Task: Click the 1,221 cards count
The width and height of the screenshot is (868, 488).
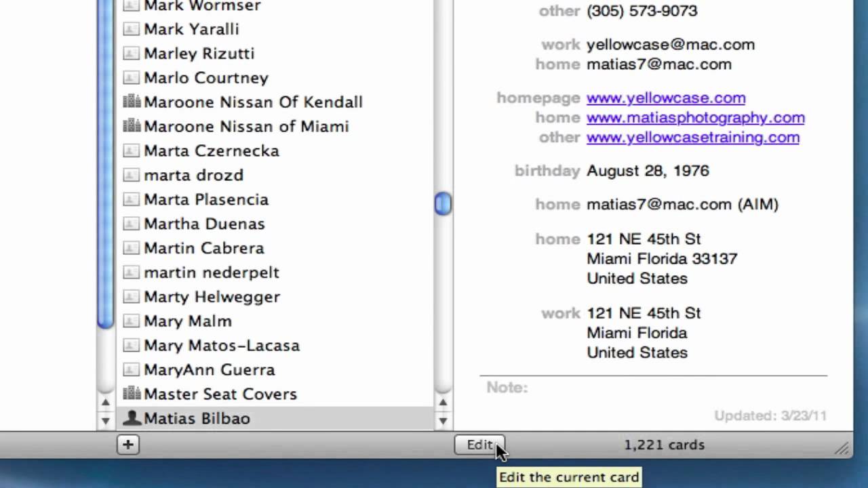Action: pyautogui.click(x=665, y=445)
